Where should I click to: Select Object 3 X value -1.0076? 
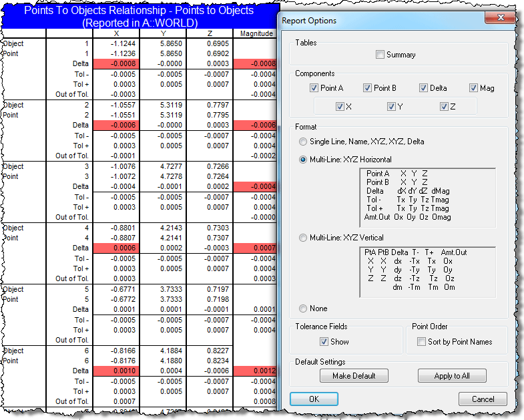coord(123,166)
